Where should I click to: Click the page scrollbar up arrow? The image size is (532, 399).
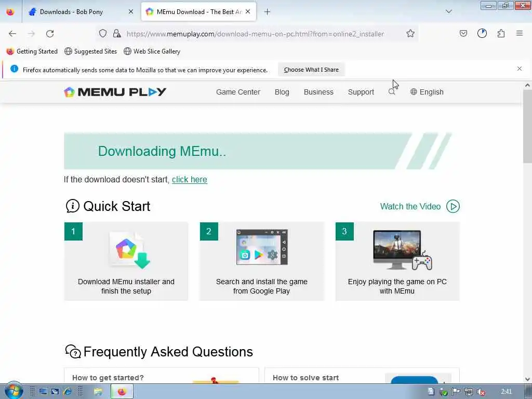click(x=527, y=86)
